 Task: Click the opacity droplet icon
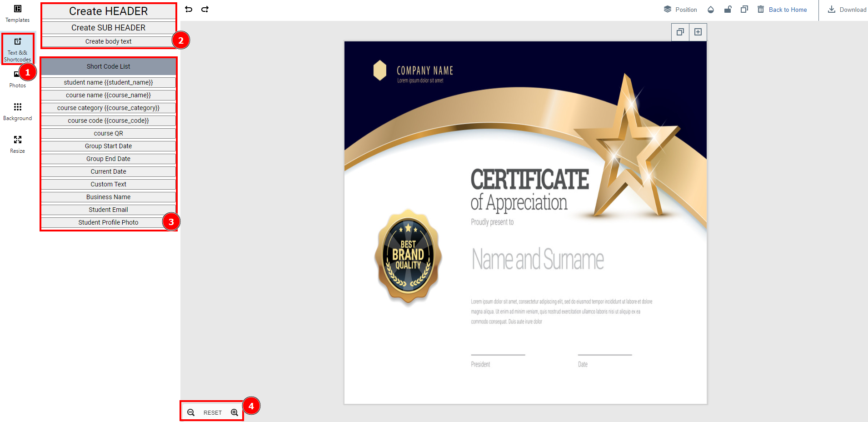coord(711,10)
